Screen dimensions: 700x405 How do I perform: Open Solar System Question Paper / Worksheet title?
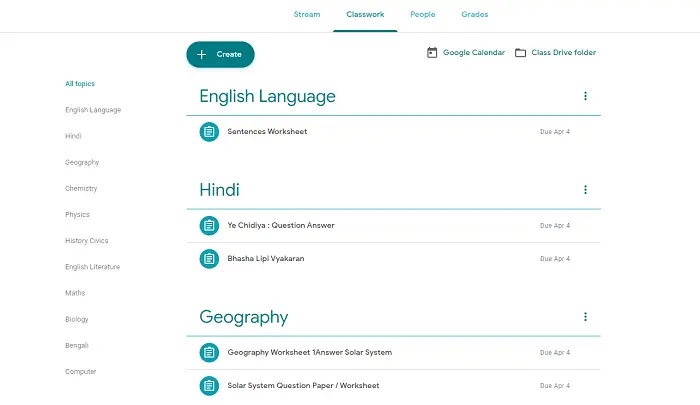pos(303,385)
